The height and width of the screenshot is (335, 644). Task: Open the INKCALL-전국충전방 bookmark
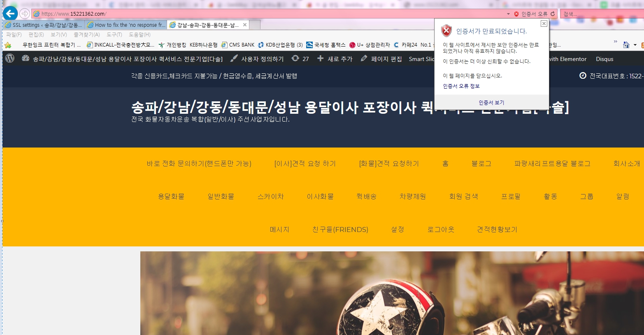[121, 45]
